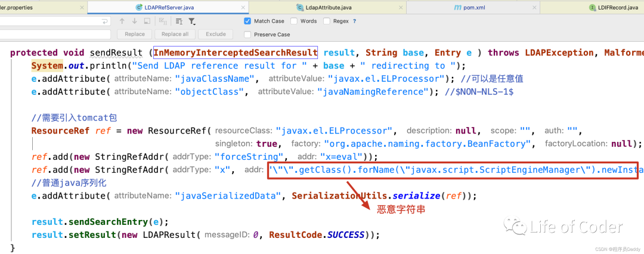The height and width of the screenshot is (254, 644).
Task: Click the //$NON-NLS-1$ comment
Action: (x=479, y=92)
